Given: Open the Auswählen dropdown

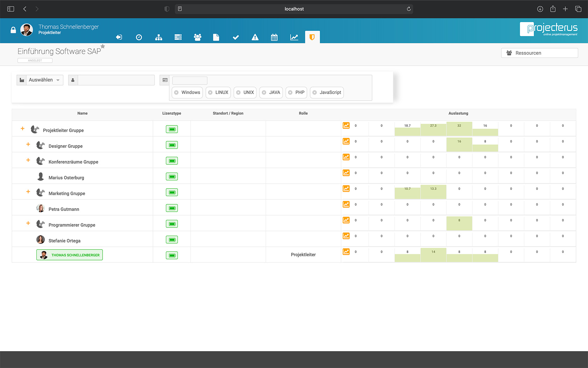Looking at the screenshot, I should tap(40, 80).
